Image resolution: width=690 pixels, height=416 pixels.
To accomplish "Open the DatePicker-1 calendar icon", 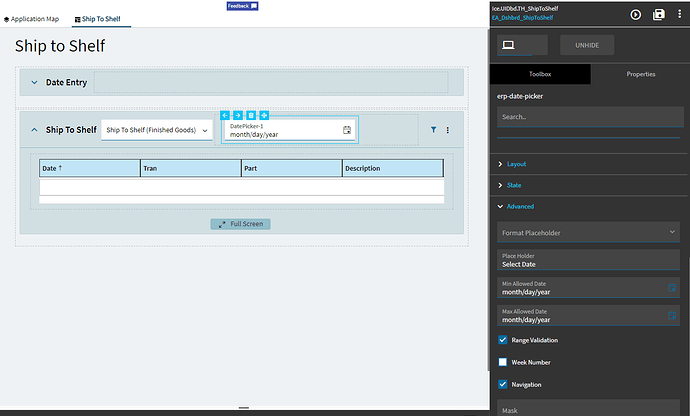I will click(347, 130).
